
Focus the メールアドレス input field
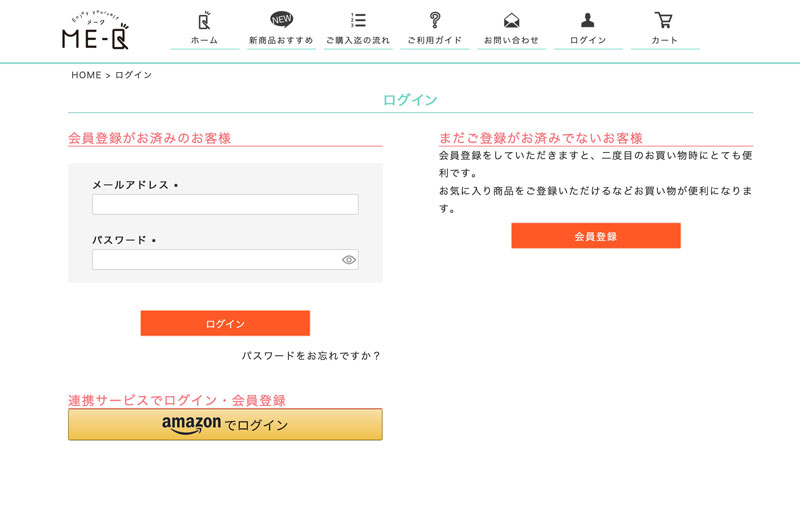tap(225, 205)
